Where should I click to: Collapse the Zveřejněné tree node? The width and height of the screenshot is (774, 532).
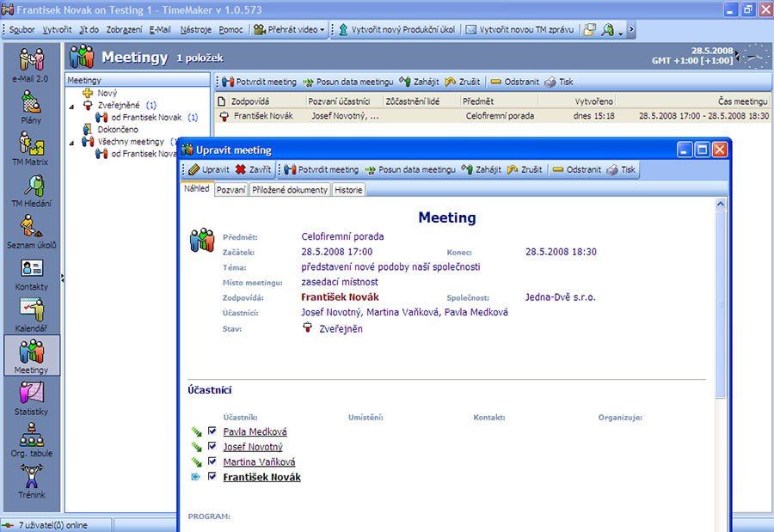coord(73,105)
